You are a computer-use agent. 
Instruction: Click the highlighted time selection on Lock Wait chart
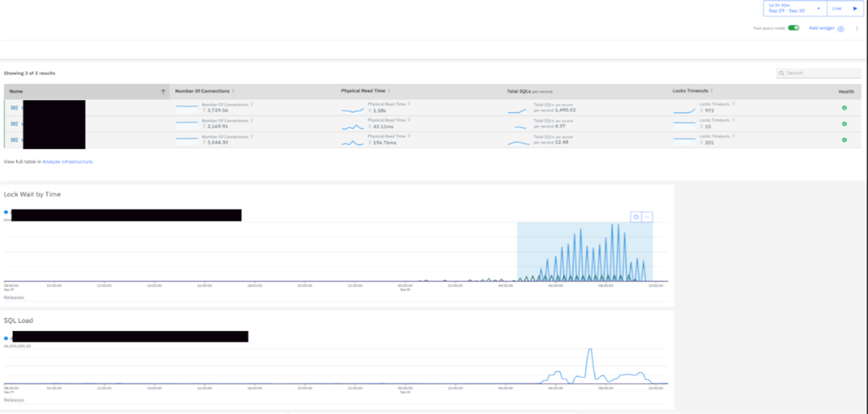pos(584,251)
